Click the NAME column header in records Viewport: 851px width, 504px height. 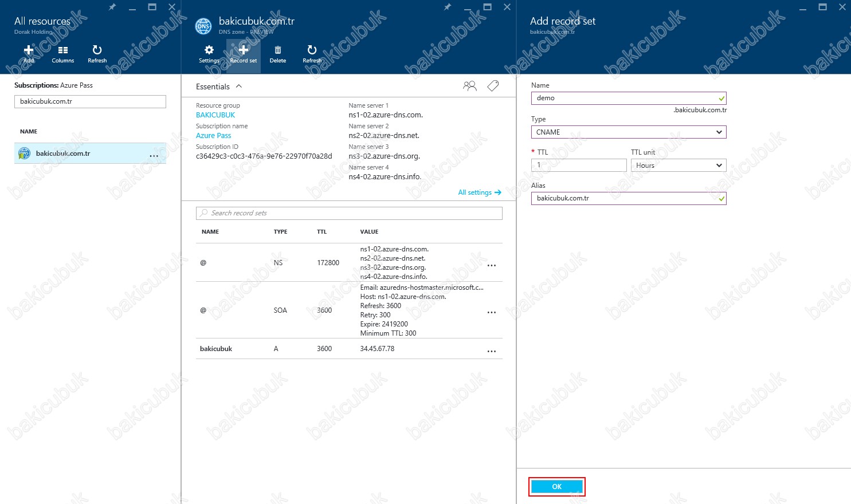[x=210, y=232]
